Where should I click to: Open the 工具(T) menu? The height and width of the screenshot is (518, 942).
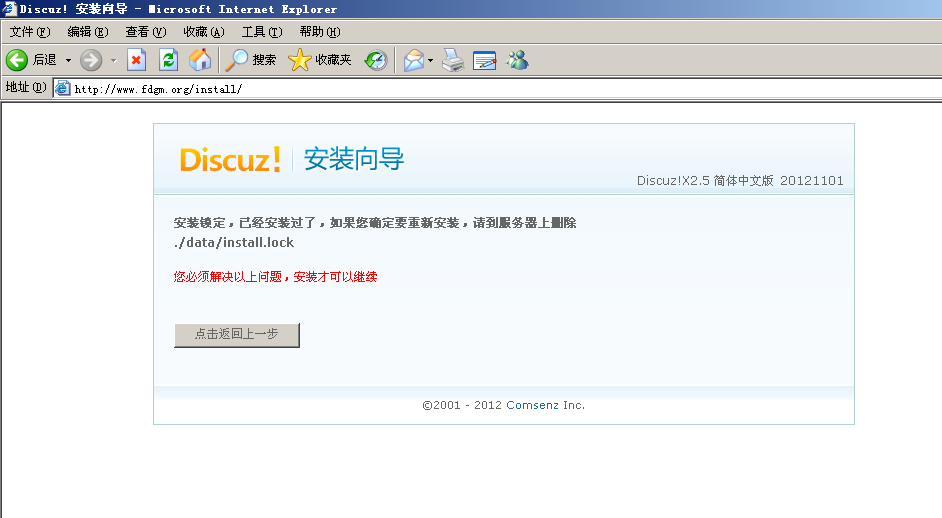(262, 32)
